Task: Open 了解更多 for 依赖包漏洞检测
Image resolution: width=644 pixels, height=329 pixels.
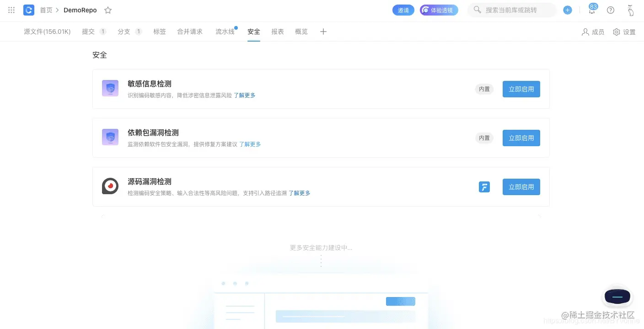Action: [250, 144]
